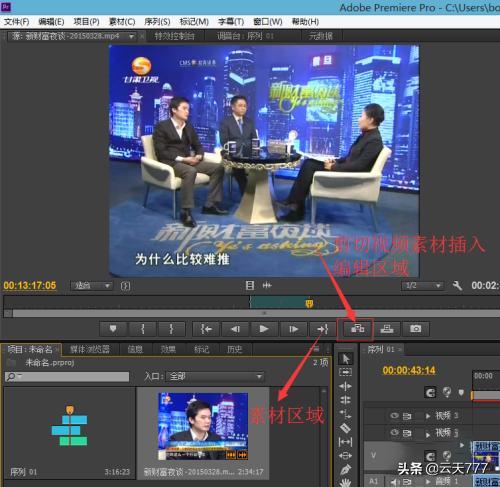Click the Go to Out point button

coord(323,329)
